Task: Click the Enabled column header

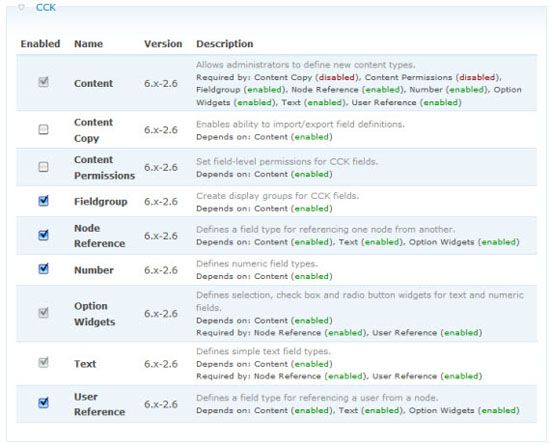Action: 40,44
